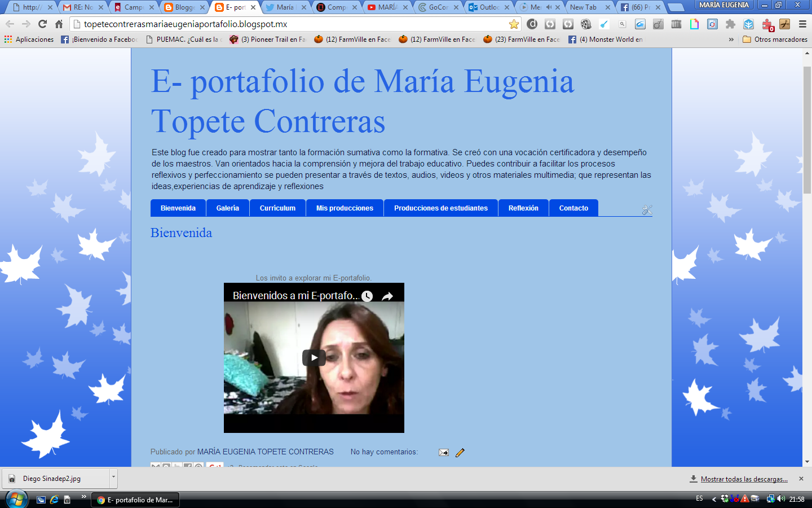Show hidden system tray icons arrow
Viewport: 812px width, 508px height.
(x=714, y=499)
